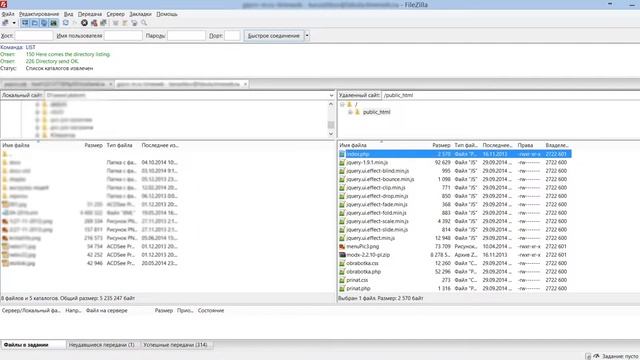Switch to the Неудавшиеся передачи (1) tab
Image resolution: width=640 pixels, height=360 pixels.
coord(102,345)
